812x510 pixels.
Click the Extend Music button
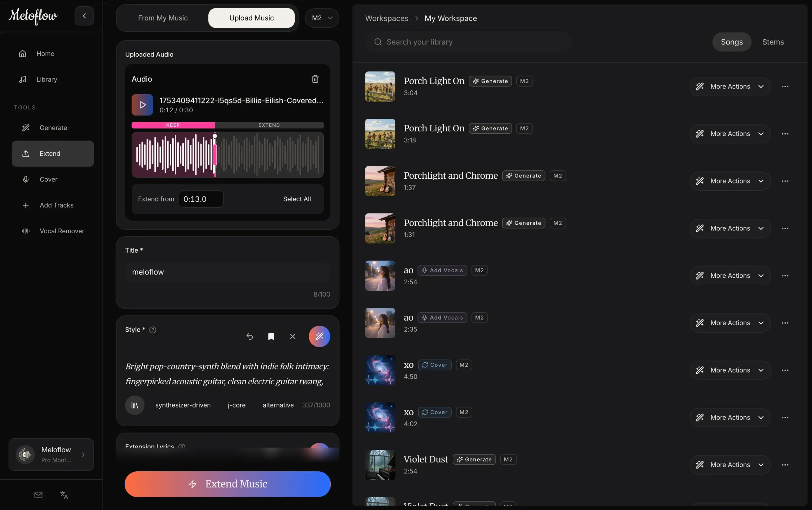227,484
